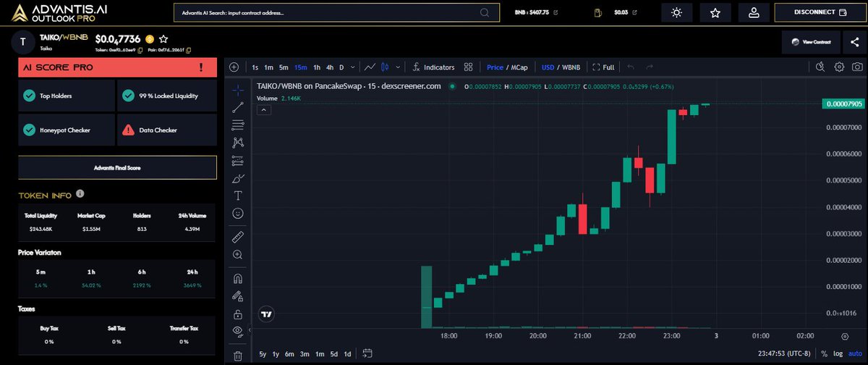This screenshot has height=365, width=868.
Task: Select the Text annotation tool
Action: (x=238, y=196)
